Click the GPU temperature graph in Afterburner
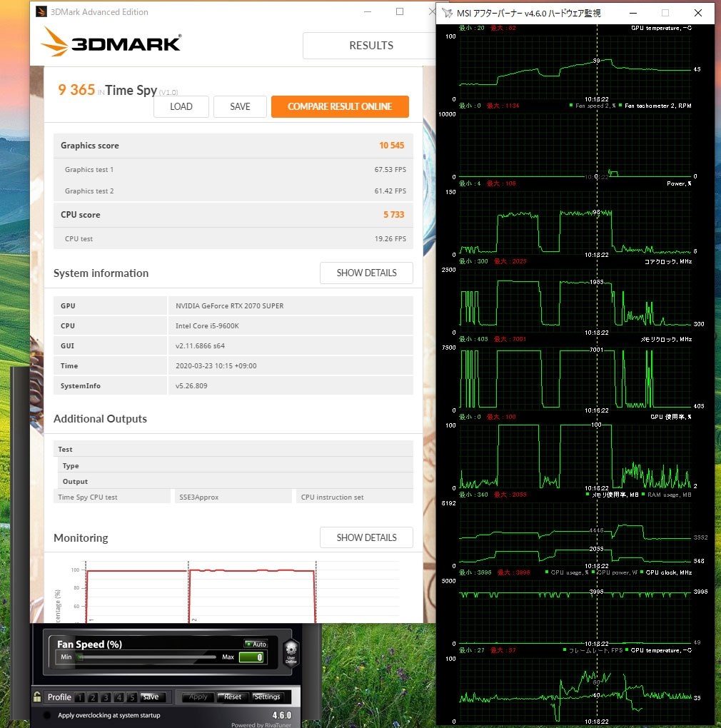 575,67
